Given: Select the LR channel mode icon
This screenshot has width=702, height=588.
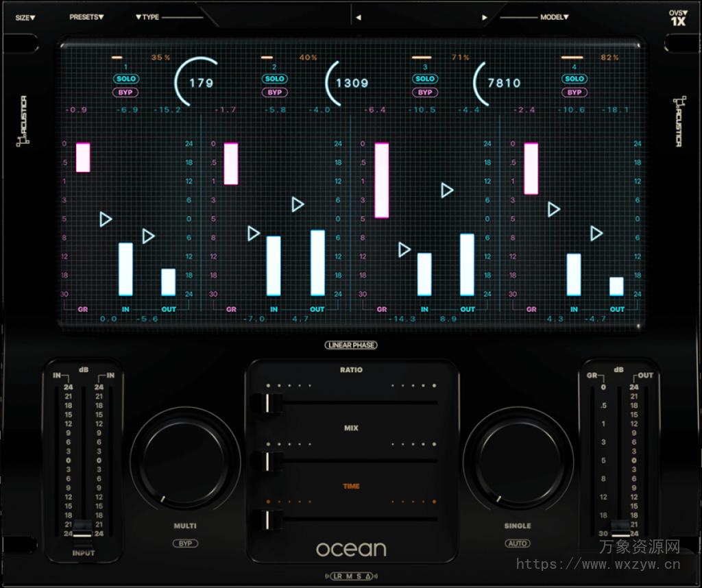Looking at the screenshot, I should coord(338,576).
